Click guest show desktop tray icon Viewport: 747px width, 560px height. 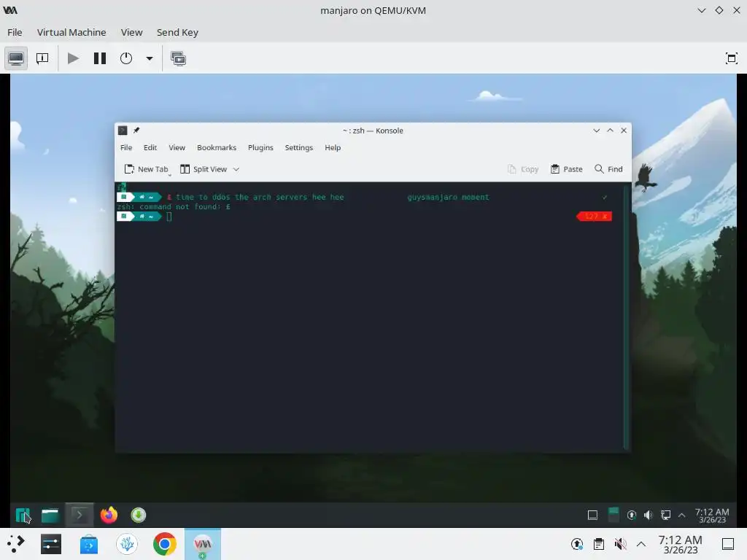coord(592,515)
